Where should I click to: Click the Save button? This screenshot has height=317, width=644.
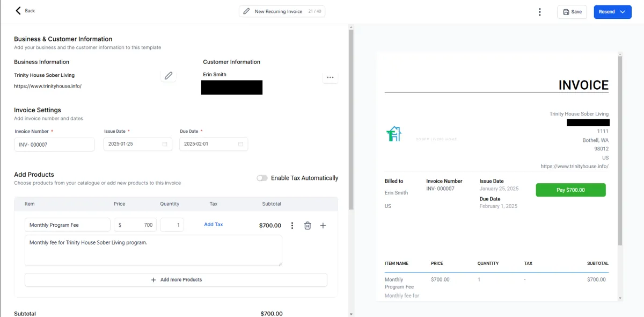[572, 12]
